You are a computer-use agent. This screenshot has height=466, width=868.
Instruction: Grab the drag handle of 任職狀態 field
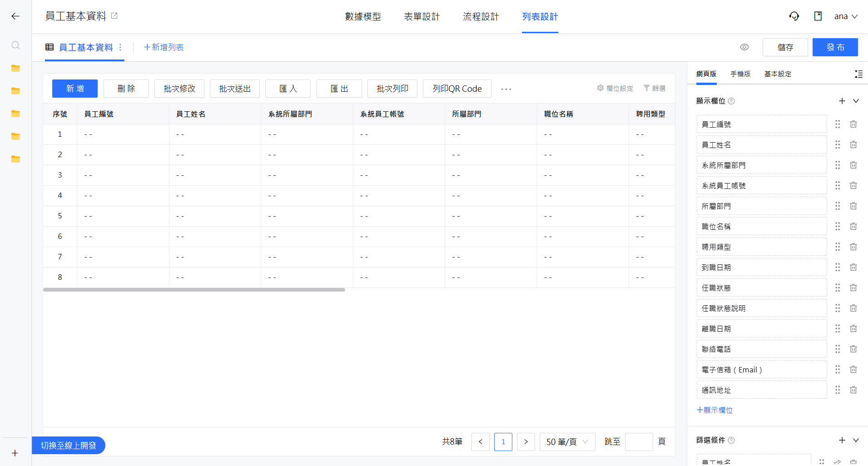tap(838, 288)
